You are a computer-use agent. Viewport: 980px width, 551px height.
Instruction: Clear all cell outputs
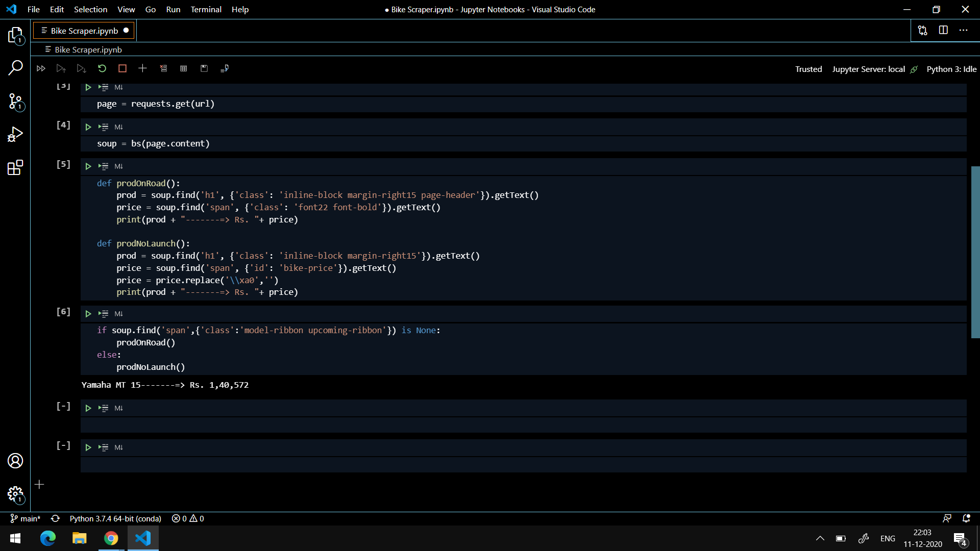tap(163, 68)
